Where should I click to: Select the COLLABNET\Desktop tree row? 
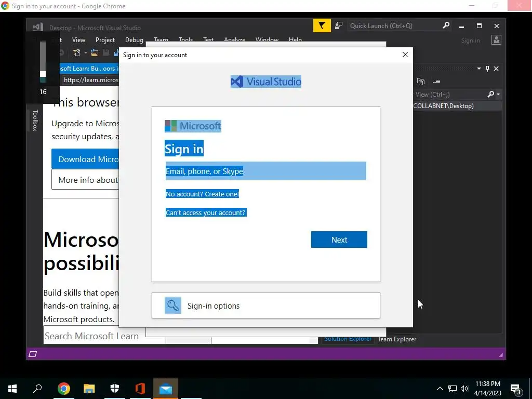457,106
